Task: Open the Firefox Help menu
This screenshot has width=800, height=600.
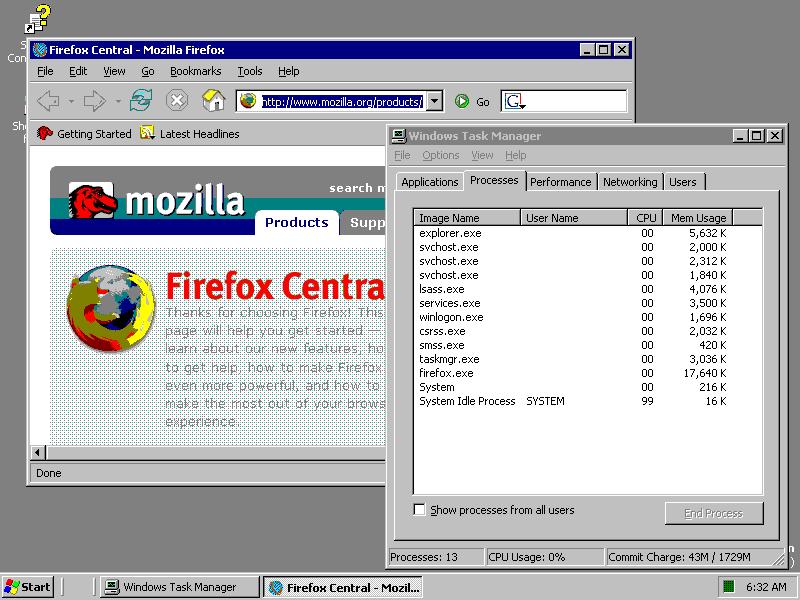Action: click(x=289, y=71)
